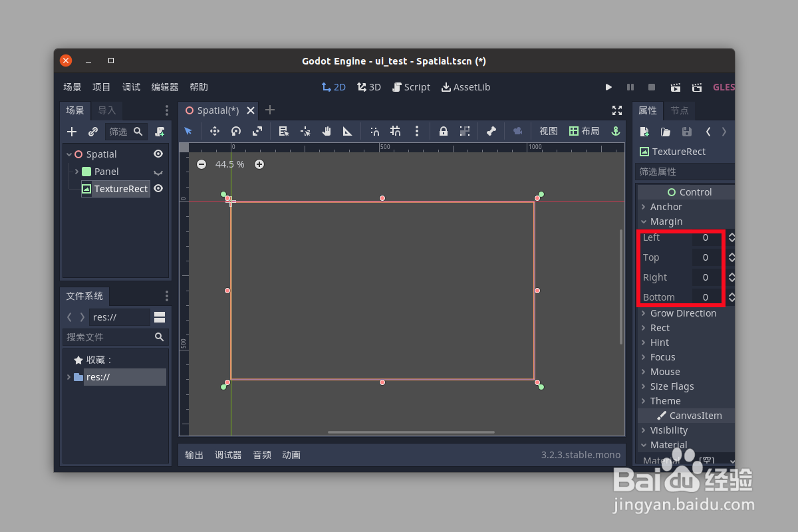Viewport: 798px width, 532px height.
Task: Open the AssetLib workspace
Action: 465,87
